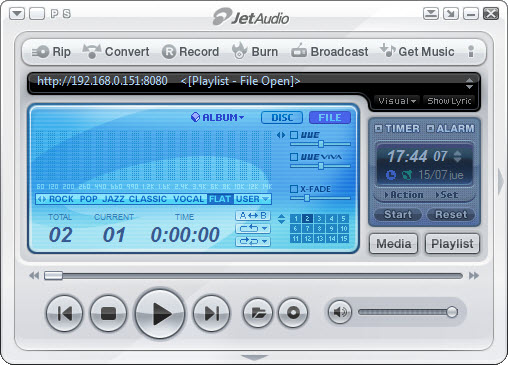Screen dimensions: 508x365
Task: Click the volume slider knob
Action: [x=452, y=312]
